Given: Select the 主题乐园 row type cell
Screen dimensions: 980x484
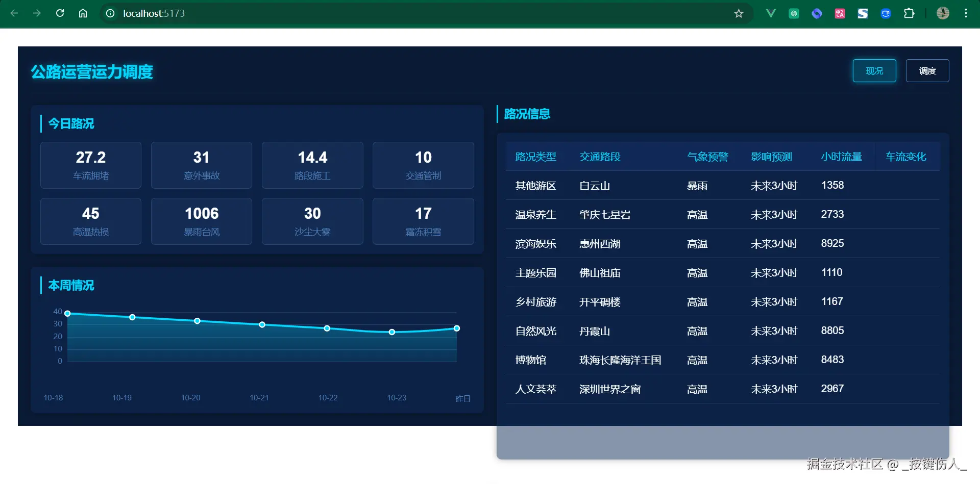Looking at the screenshot, I should (x=536, y=273).
